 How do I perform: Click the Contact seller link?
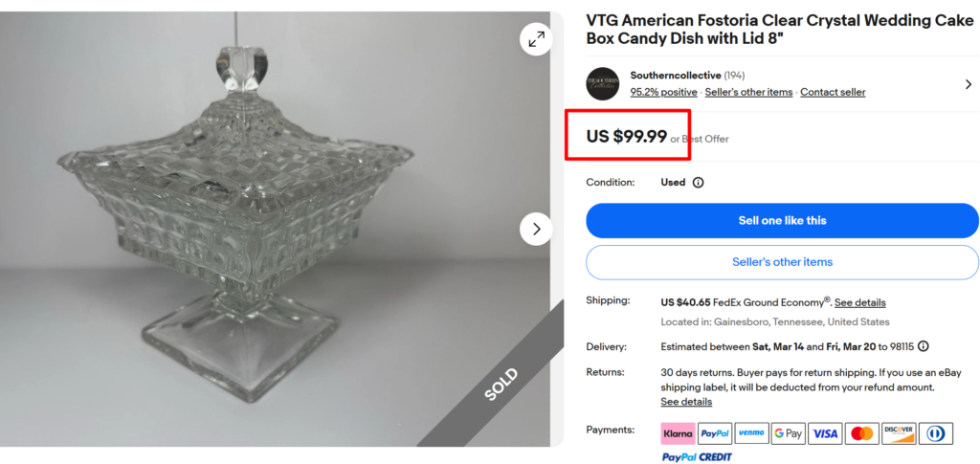point(833,92)
